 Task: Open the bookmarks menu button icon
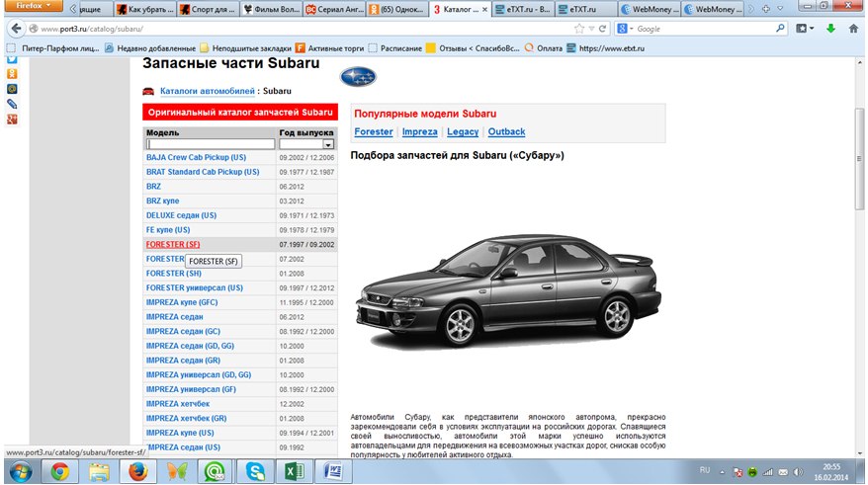tap(805, 29)
